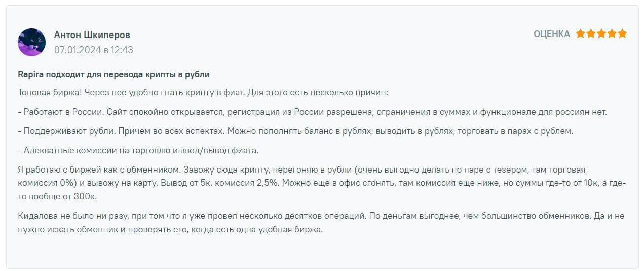The width and height of the screenshot is (644, 271).
Task: Open review title about Rapira and rubles
Action: (113, 74)
